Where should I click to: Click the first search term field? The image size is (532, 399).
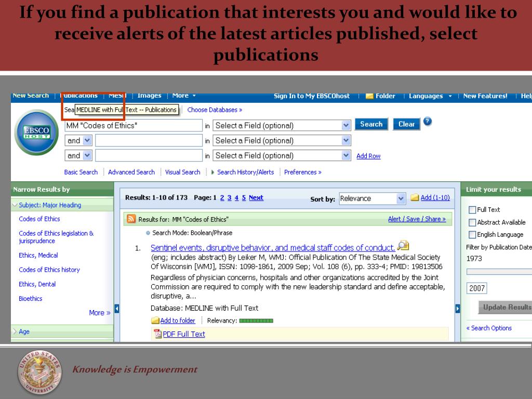(134, 126)
